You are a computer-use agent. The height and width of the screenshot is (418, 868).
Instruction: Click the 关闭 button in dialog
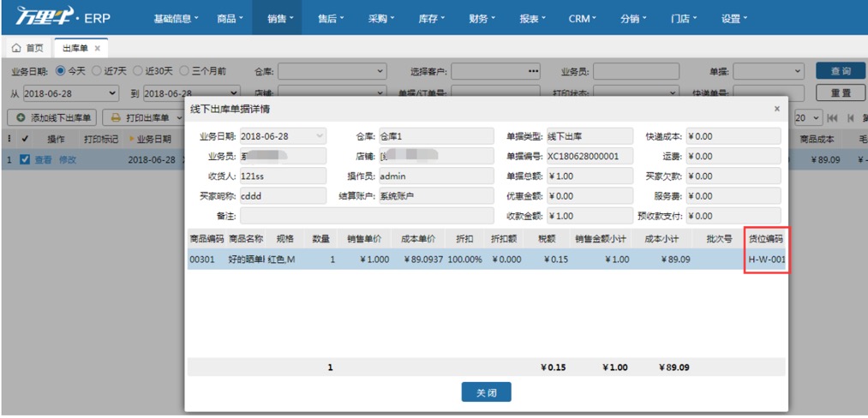486,392
